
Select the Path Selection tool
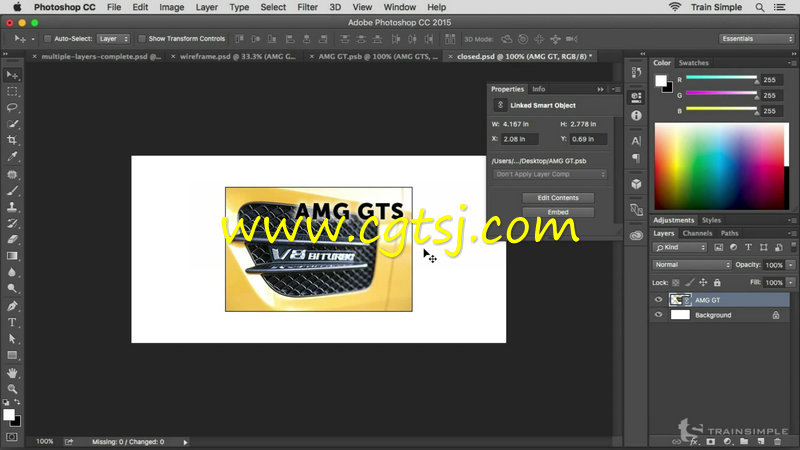(12, 339)
